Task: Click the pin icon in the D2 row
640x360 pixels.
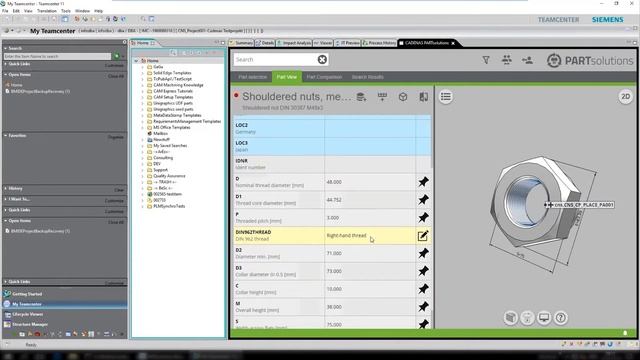Action: coord(423,253)
